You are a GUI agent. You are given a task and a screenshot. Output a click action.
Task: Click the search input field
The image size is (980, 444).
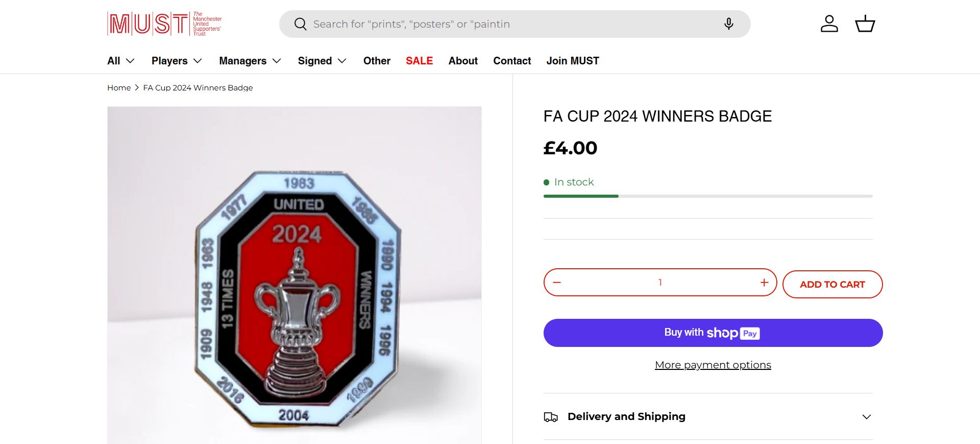[x=510, y=24]
